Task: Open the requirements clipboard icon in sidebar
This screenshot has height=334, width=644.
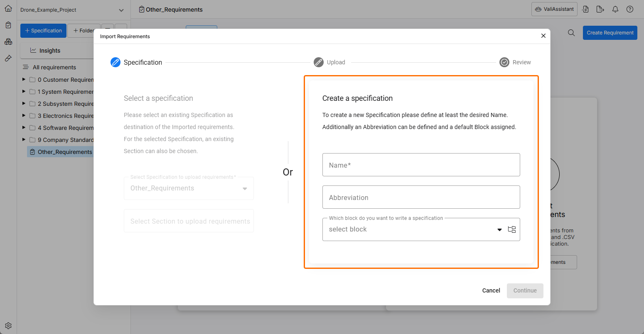Action: [8, 25]
